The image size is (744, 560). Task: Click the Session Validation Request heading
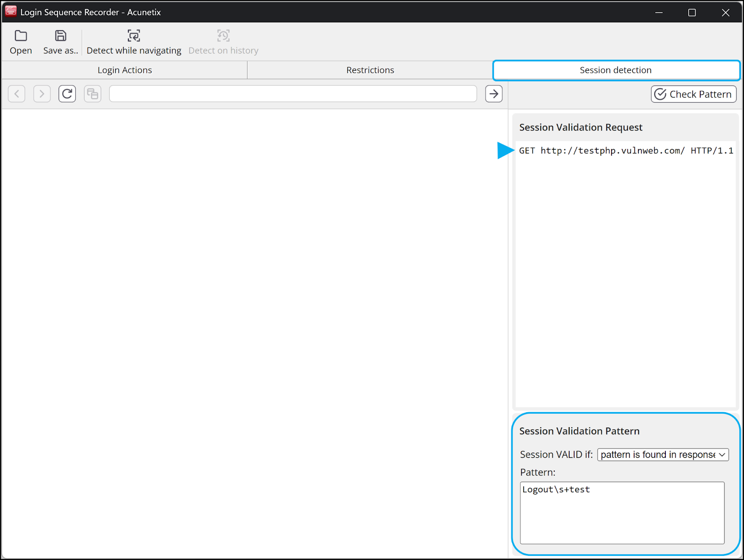point(581,127)
